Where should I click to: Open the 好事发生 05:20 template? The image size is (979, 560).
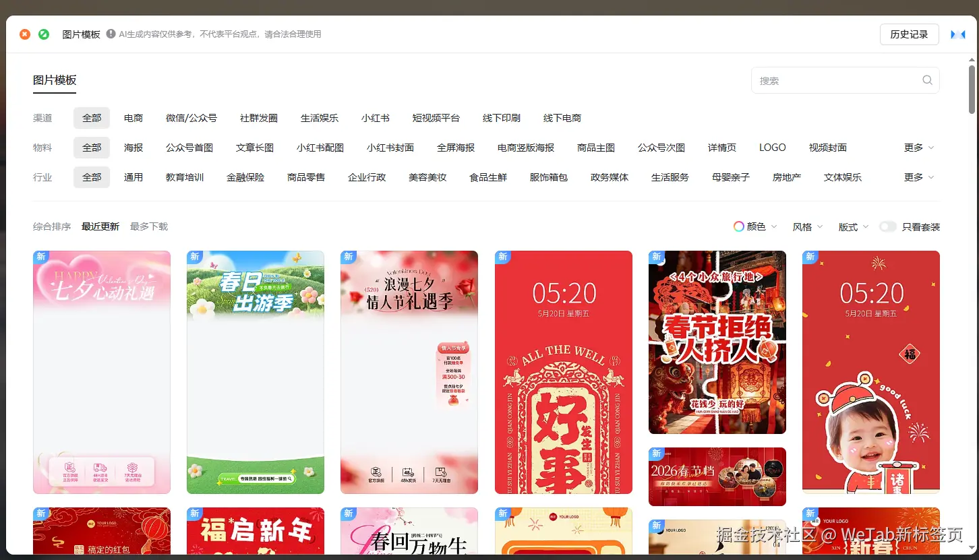(x=564, y=372)
